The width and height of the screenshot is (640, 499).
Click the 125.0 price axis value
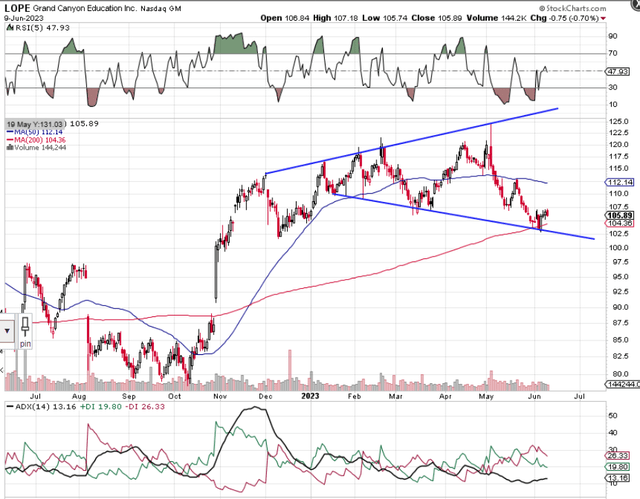(x=619, y=122)
